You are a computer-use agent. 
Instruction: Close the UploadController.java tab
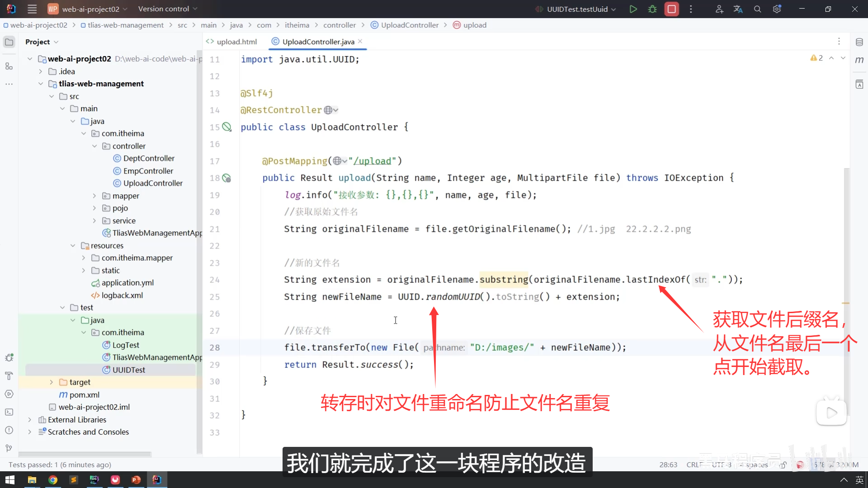(x=360, y=41)
